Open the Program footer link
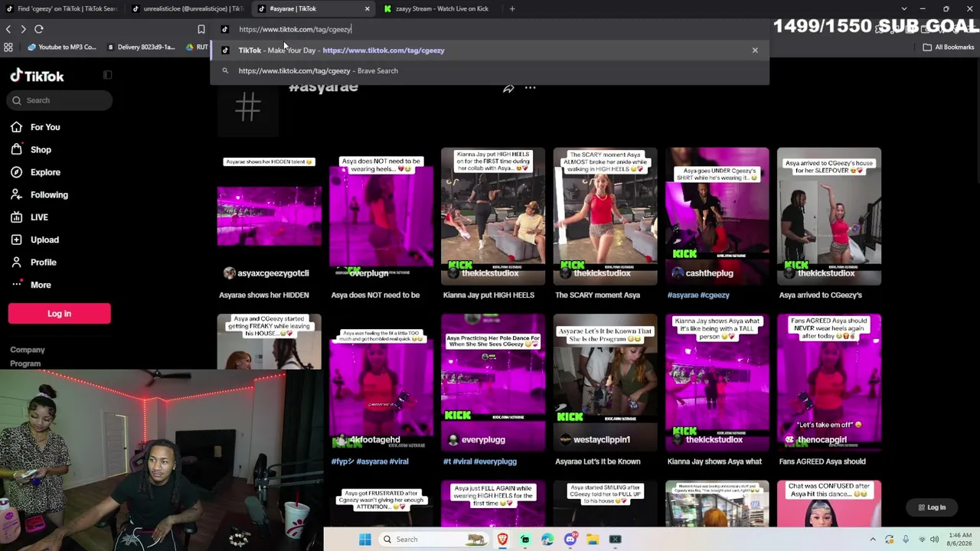The image size is (980, 551). tap(25, 364)
